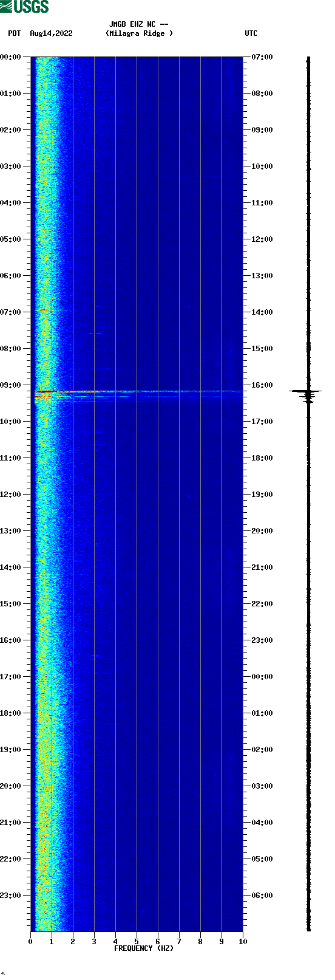Click the 12:00 PDT time label
Screen dimensions: 335x980
11,495
